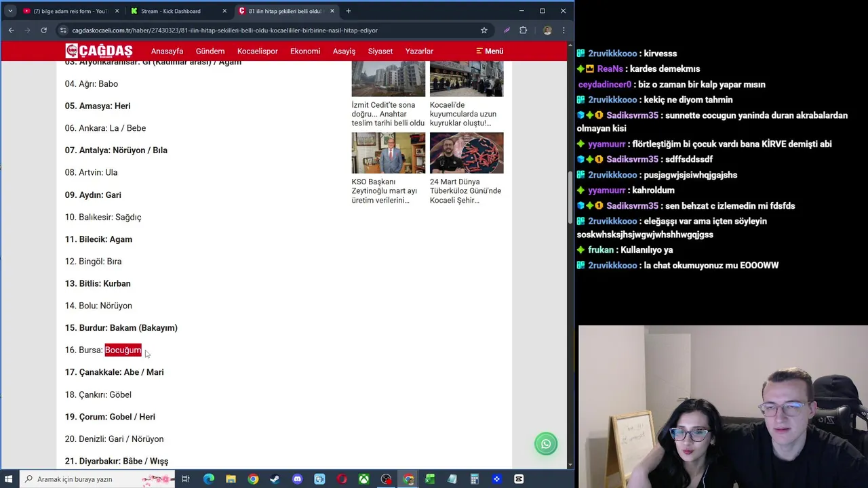Click username ceydadincer0 in chat
This screenshot has height=488, width=868.
605,84
